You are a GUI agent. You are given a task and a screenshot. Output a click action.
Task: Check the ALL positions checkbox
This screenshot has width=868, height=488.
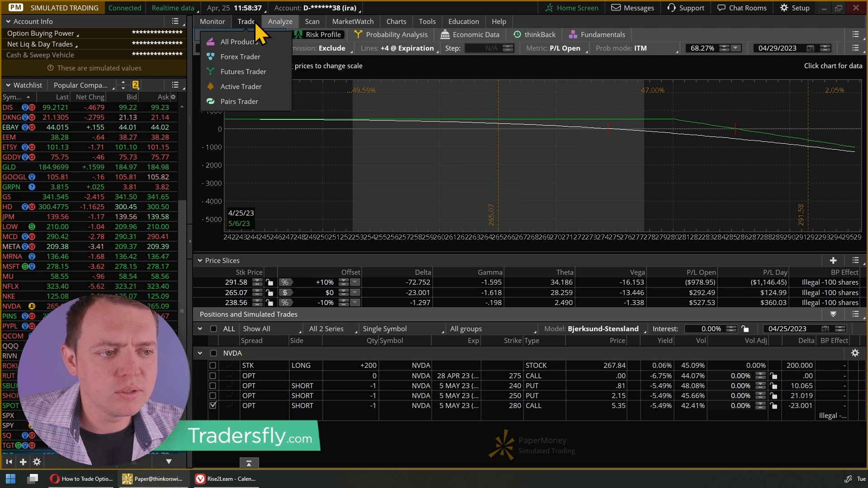pos(214,328)
